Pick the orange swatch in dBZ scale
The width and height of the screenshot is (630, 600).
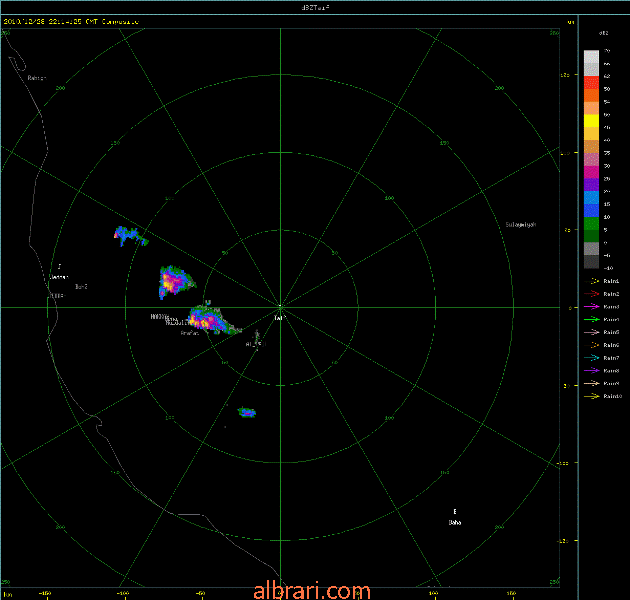tap(591, 96)
